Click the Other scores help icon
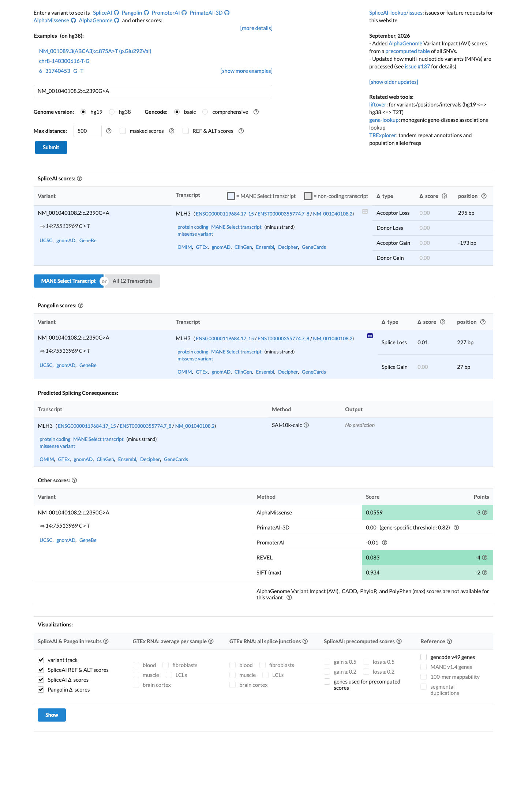The width and height of the screenshot is (532, 805). 74,480
